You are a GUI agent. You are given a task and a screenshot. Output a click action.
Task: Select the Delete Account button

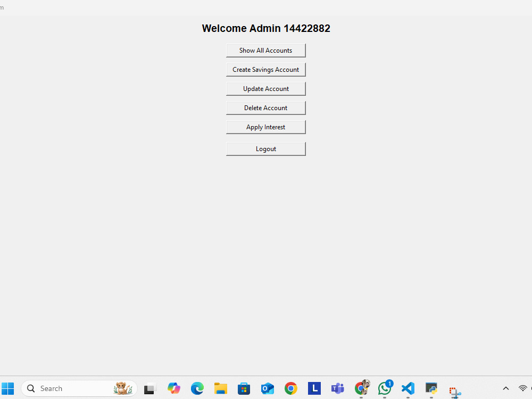pyautogui.click(x=265, y=108)
